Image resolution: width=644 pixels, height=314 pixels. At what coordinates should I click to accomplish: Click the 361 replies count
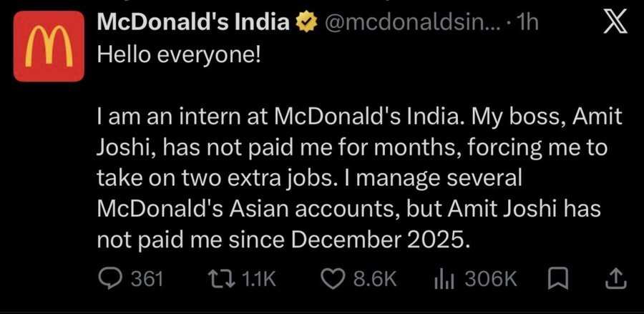pos(147,280)
